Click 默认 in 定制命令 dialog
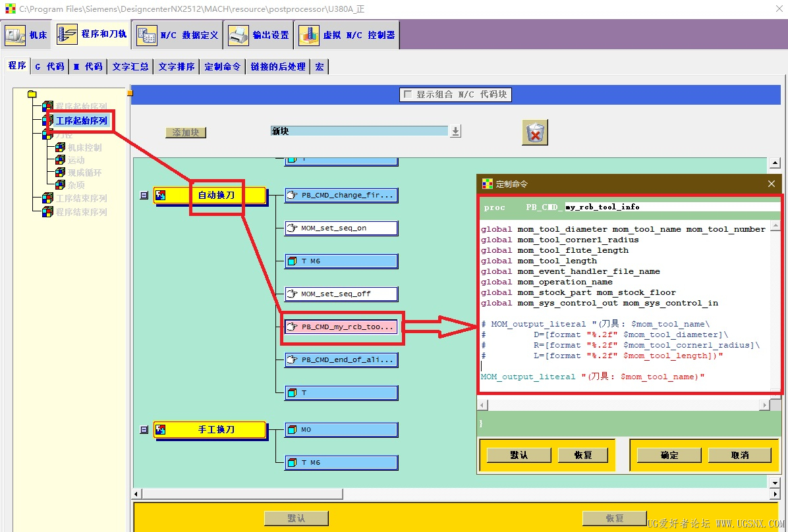 (519, 455)
